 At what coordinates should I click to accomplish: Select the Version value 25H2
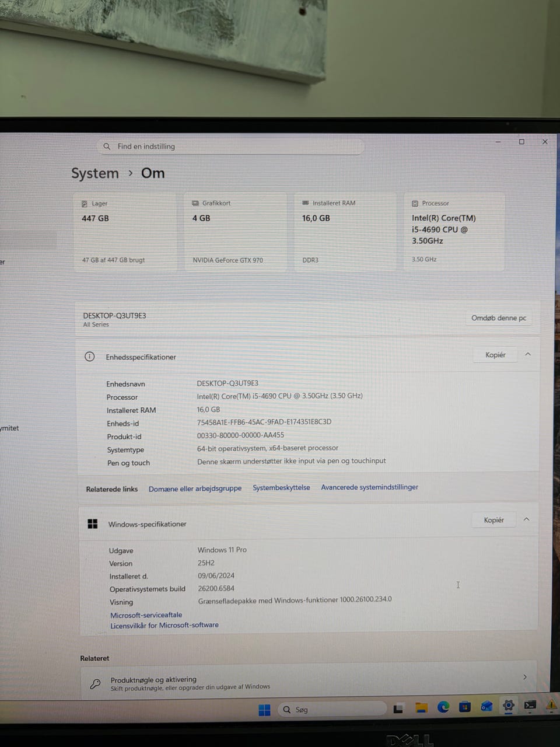(206, 563)
